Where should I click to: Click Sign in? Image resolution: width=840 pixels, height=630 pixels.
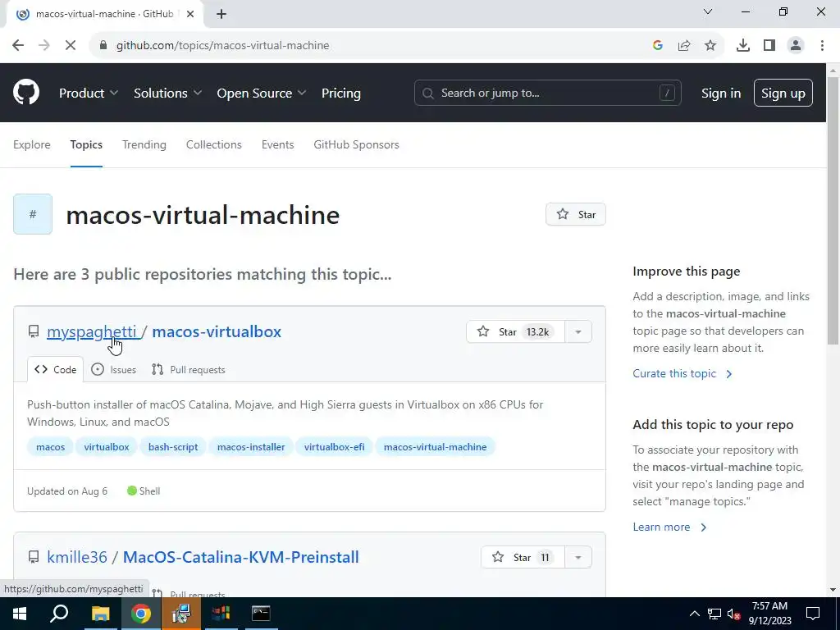point(721,94)
